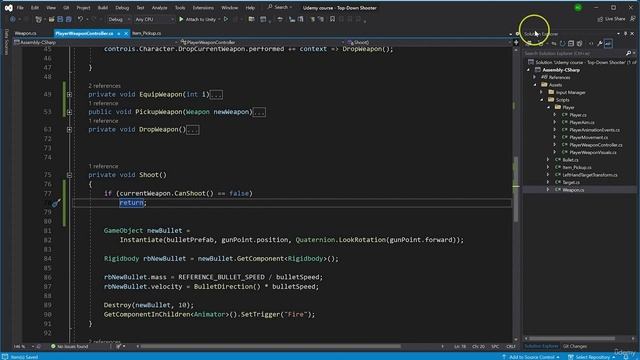
Task: Open the Extensions menu
Action: (x=203, y=7)
